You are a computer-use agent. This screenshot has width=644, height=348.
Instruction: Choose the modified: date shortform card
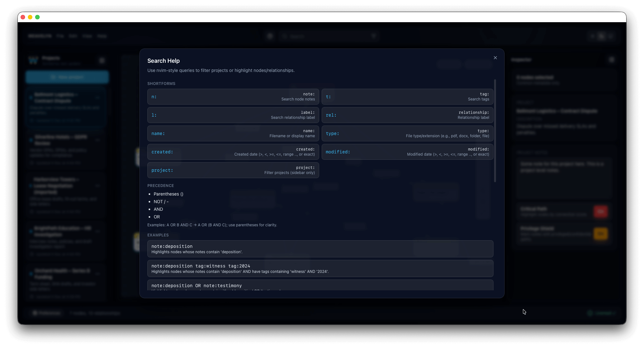tap(407, 152)
